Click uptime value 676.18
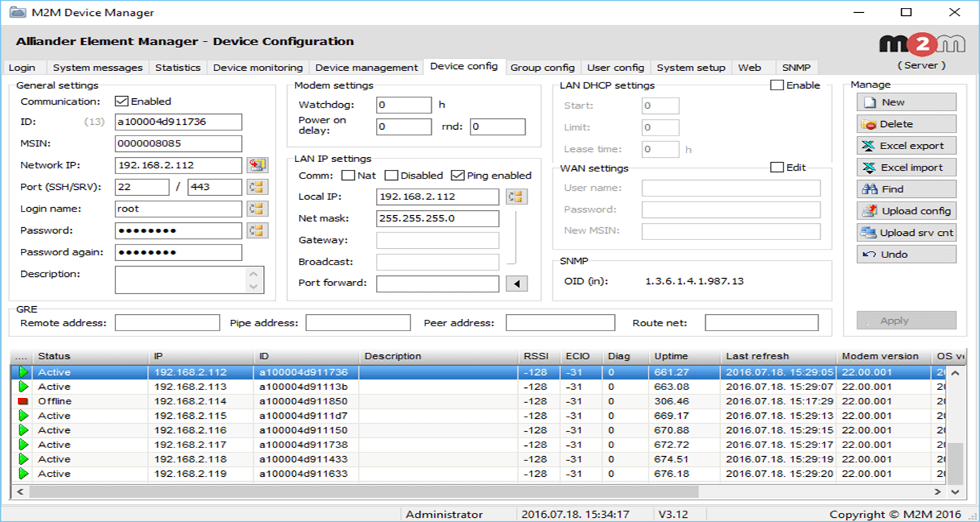This screenshot has width=980, height=522. (672, 474)
